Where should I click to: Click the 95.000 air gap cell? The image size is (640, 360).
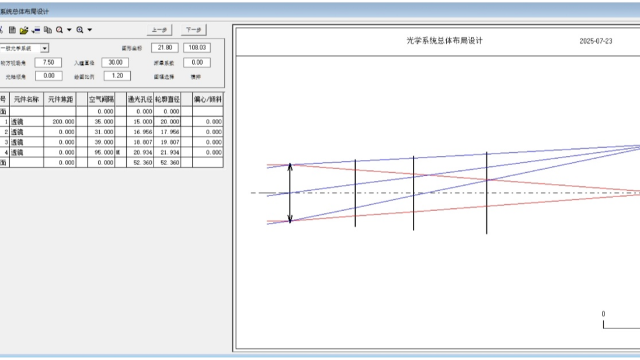point(101,152)
